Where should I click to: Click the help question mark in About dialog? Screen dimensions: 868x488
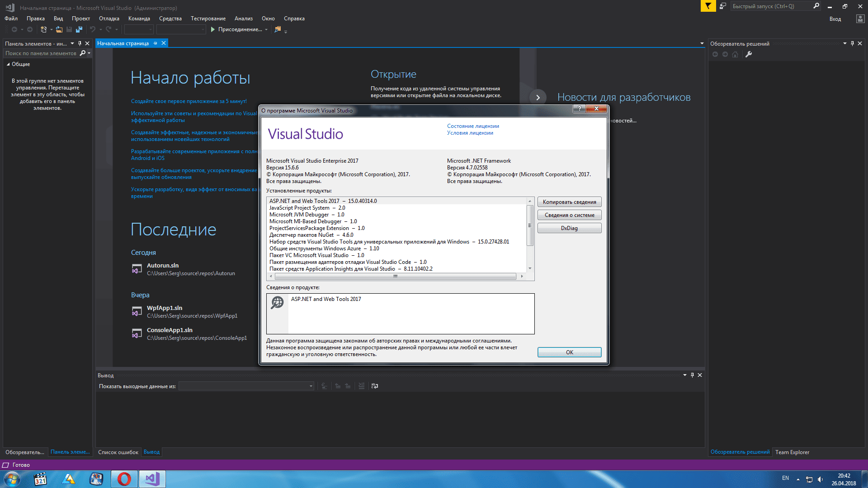coord(579,108)
